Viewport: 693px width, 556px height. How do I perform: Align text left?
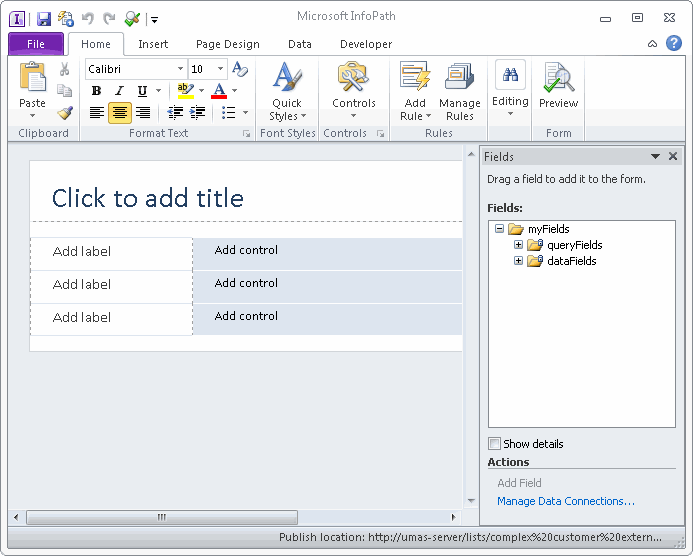pos(96,113)
